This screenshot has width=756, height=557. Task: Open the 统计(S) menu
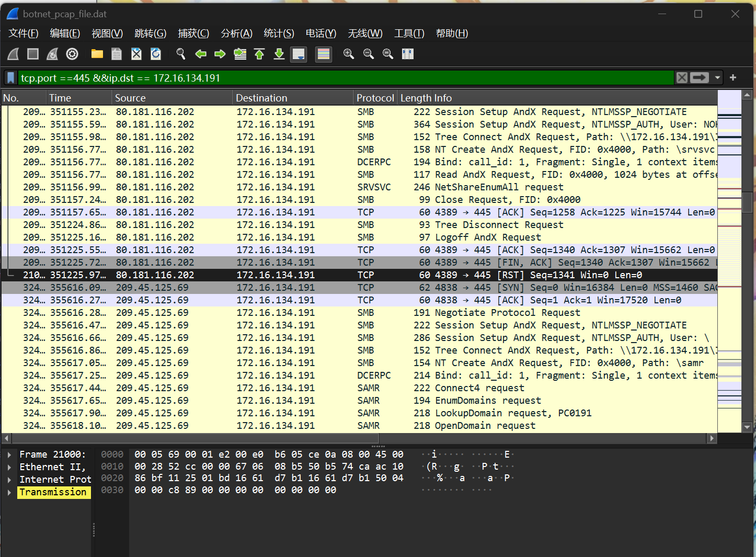pyautogui.click(x=279, y=33)
